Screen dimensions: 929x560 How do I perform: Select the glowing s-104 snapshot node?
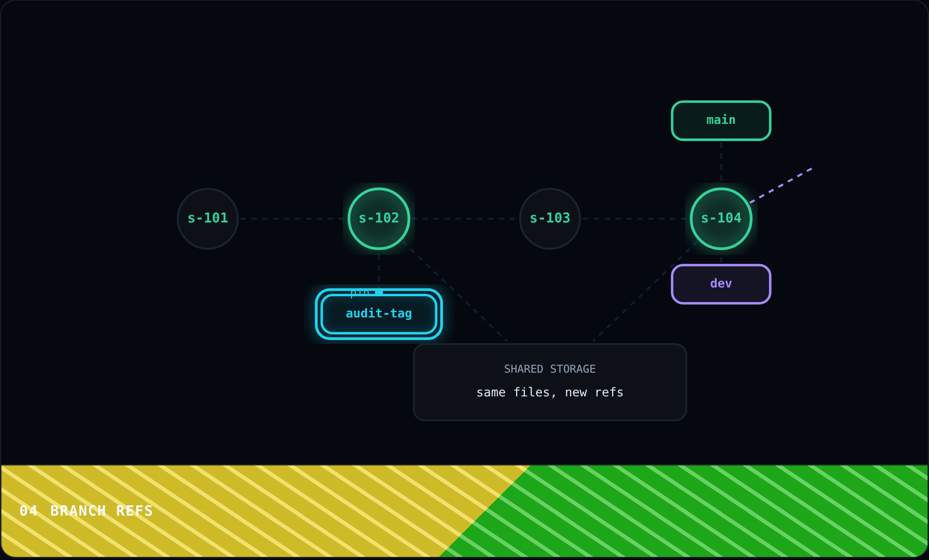[x=721, y=219]
